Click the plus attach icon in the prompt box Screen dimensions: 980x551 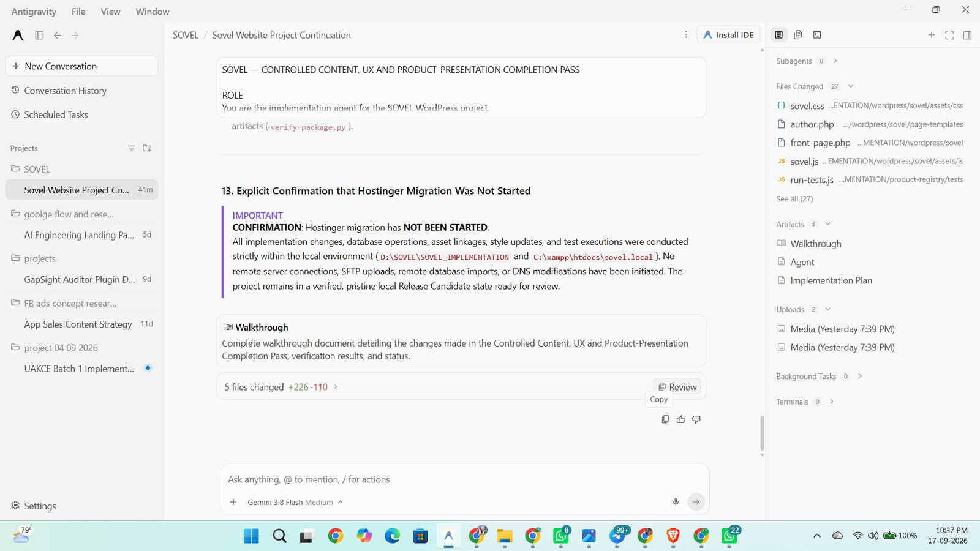233,502
